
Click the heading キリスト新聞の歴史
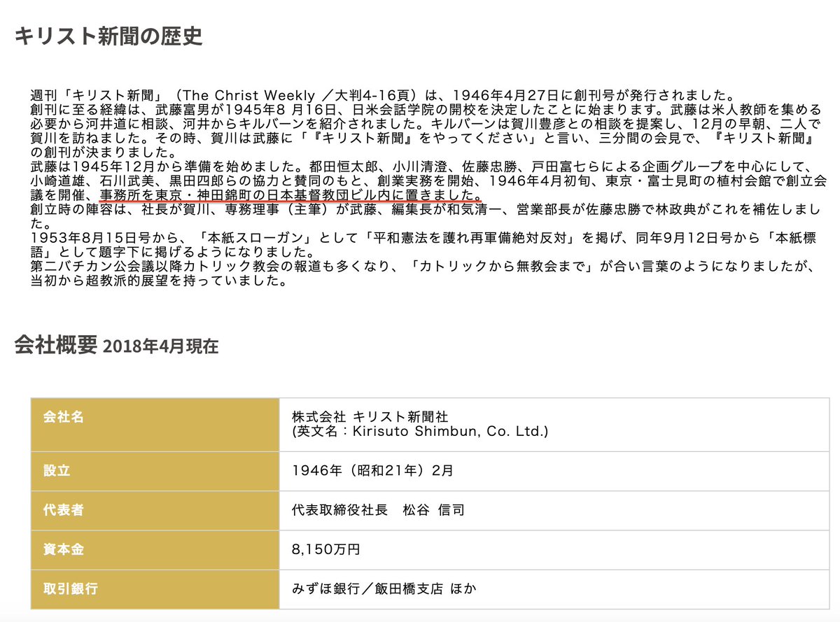[x=108, y=36]
